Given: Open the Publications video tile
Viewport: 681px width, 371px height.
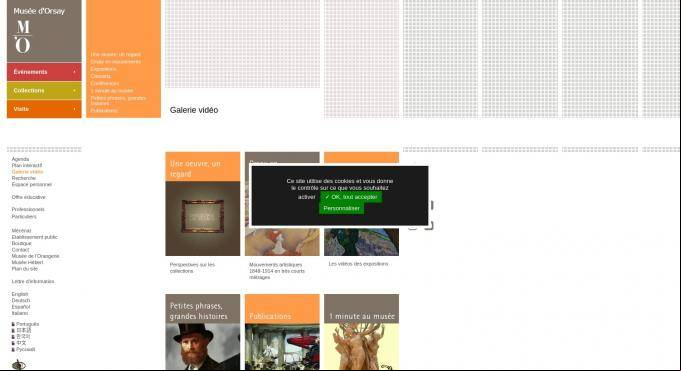Looking at the screenshot, I should pyautogui.click(x=282, y=332).
